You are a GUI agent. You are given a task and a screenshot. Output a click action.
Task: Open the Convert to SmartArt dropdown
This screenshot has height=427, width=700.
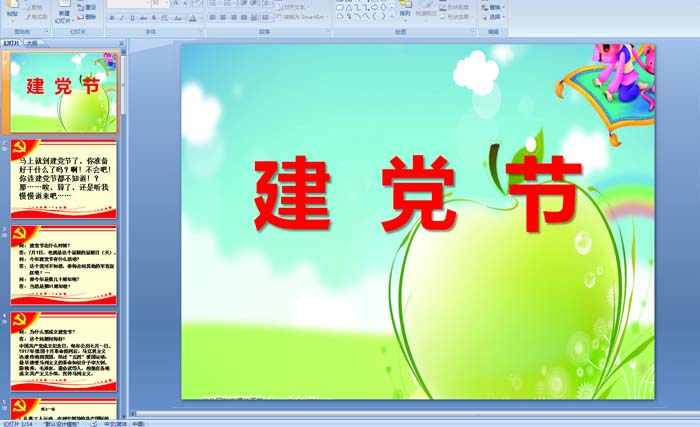(301, 17)
